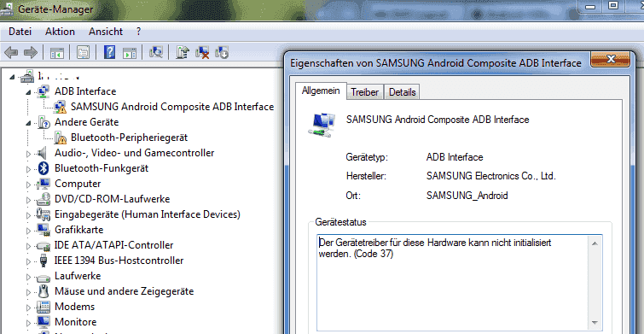Screen dimensions: 644x334
Task: Select the ADB Interface category icon
Action: pos(44,91)
